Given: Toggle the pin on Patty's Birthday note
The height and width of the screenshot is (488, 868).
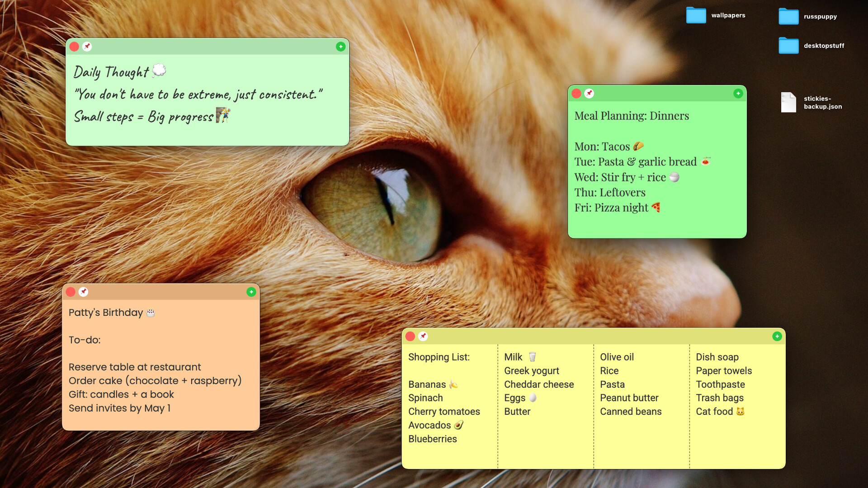Looking at the screenshot, I should [x=83, y=292].
